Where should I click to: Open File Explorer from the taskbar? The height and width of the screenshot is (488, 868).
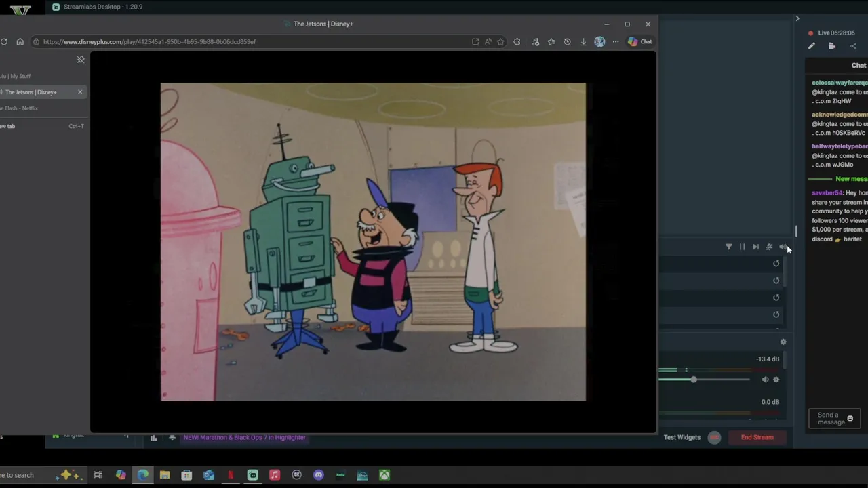pyautogui.click(x=165, y=475)
